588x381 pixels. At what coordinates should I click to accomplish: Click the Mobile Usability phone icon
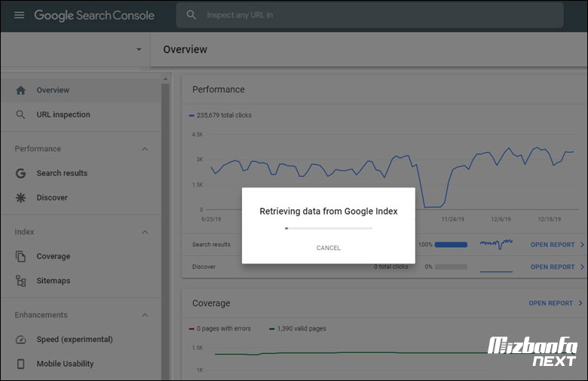pos(20,364)
